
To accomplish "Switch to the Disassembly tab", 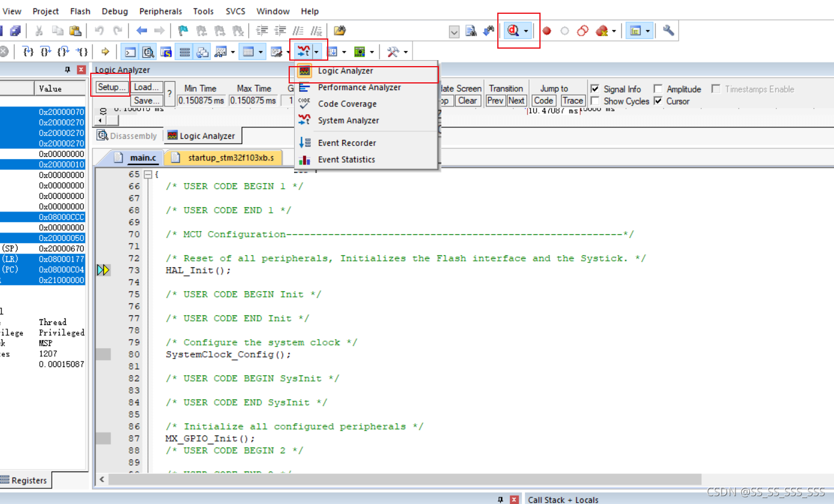I will (x=127, y=136).
